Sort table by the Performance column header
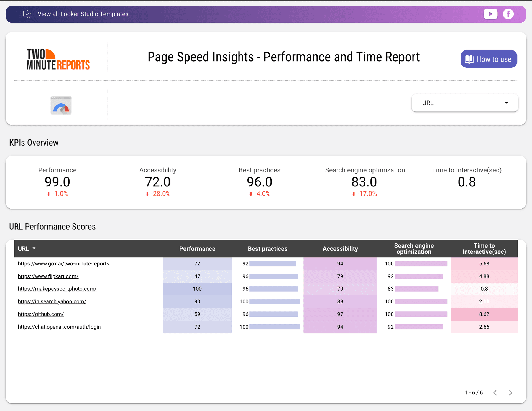The image size is (532, 411). pos(197,248)
